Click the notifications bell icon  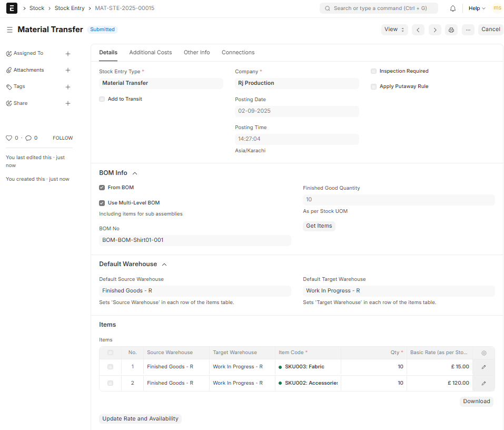(x=453, y=8)
